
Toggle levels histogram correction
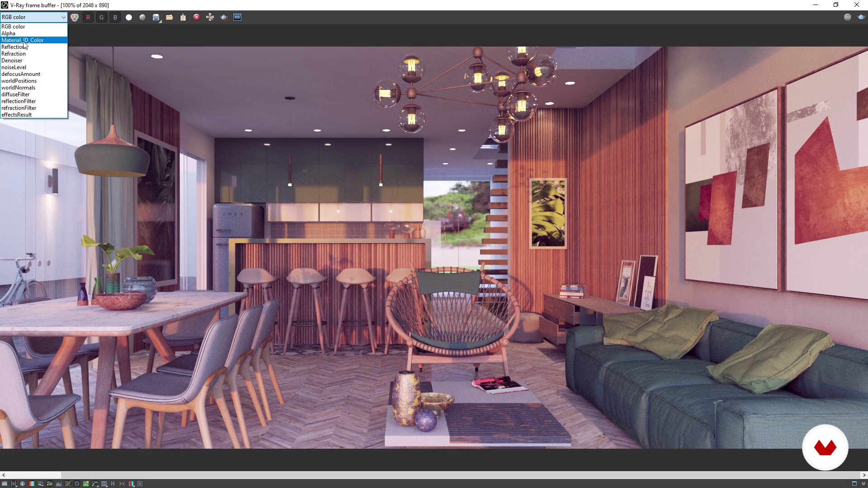[59, 483]
